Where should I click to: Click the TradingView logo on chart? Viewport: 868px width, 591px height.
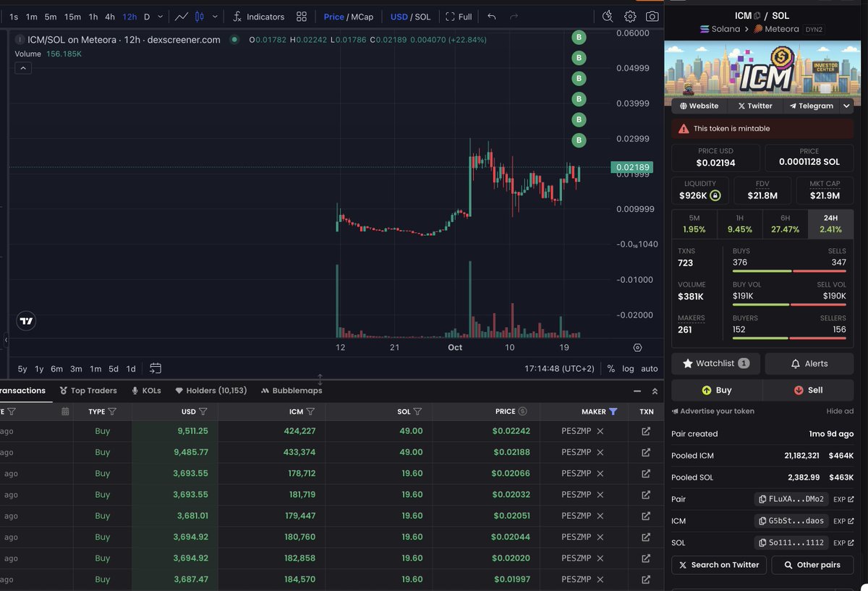tap(26, 321)
